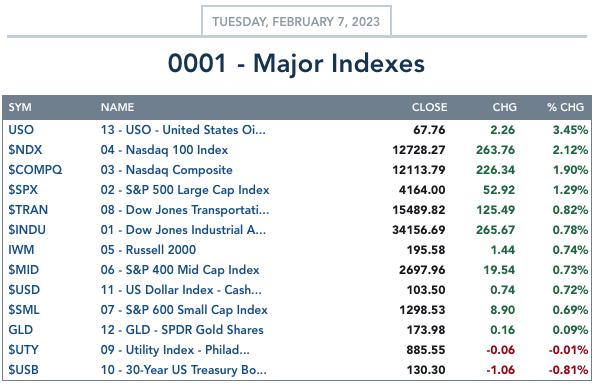Open GLD - SPDR Gold Shares link
This screenshot has width=596, height=388.
(x=182, y=330)
